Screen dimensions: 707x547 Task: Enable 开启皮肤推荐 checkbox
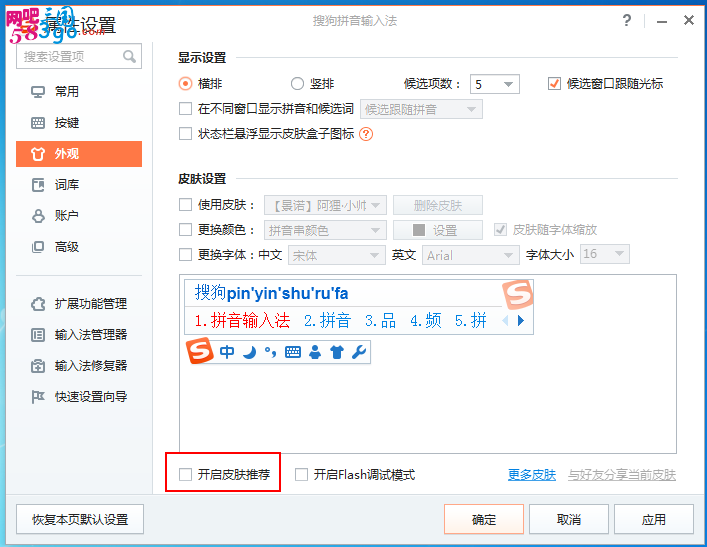185,474
